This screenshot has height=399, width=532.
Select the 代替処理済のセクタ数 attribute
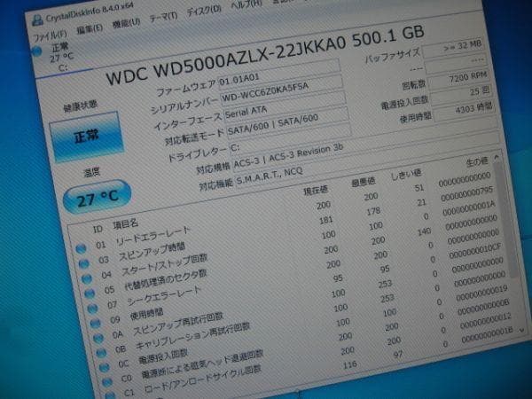165,281
